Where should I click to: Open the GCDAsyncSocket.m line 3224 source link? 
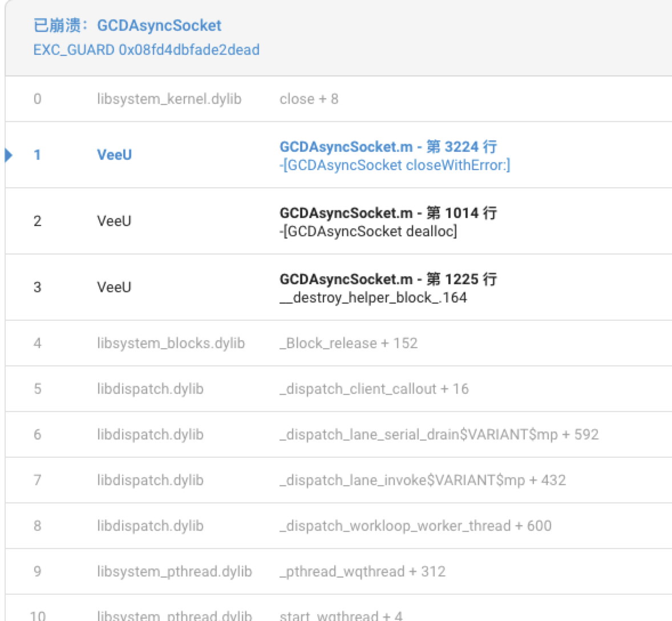click(x=387, y=146)
